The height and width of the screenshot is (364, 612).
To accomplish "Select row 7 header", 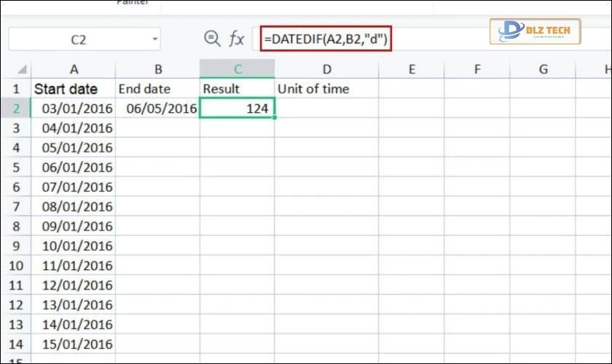I will click(16, 206).
